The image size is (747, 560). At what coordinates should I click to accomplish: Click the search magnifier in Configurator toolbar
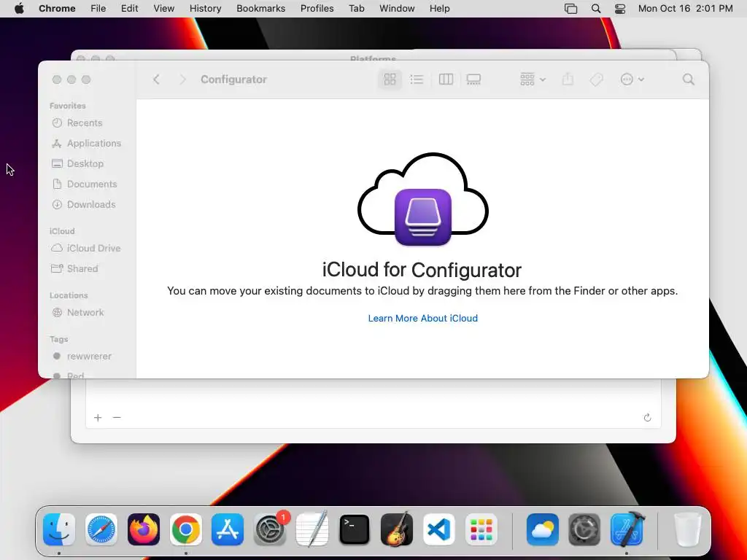coord(689,79)
